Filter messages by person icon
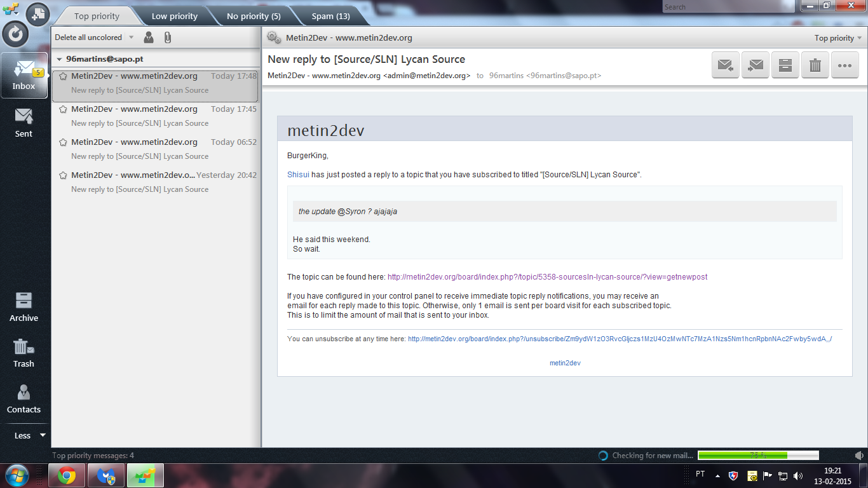 (149, 37)
